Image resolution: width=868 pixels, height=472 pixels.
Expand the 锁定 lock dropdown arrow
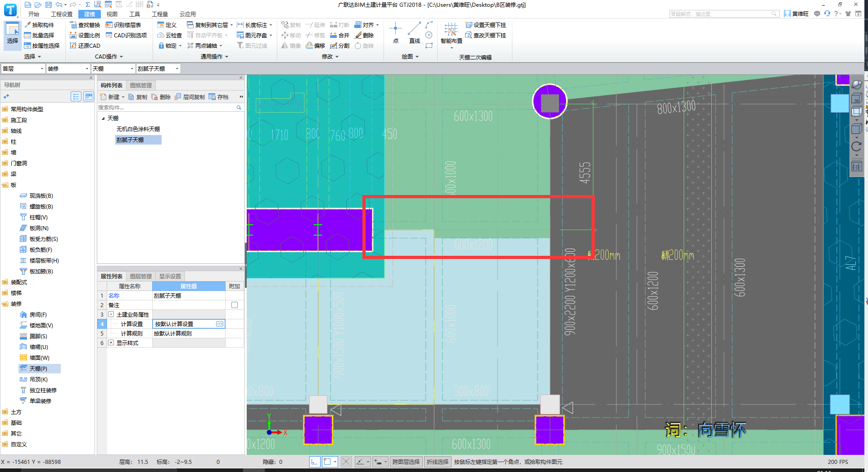tap(180, 46)
